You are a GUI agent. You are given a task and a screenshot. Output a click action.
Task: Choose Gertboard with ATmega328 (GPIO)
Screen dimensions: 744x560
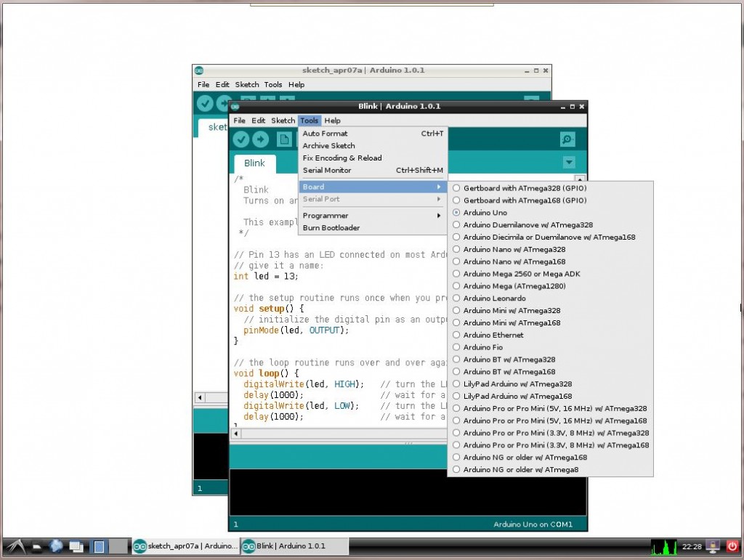pyautogui.click(x=525, y=188)
